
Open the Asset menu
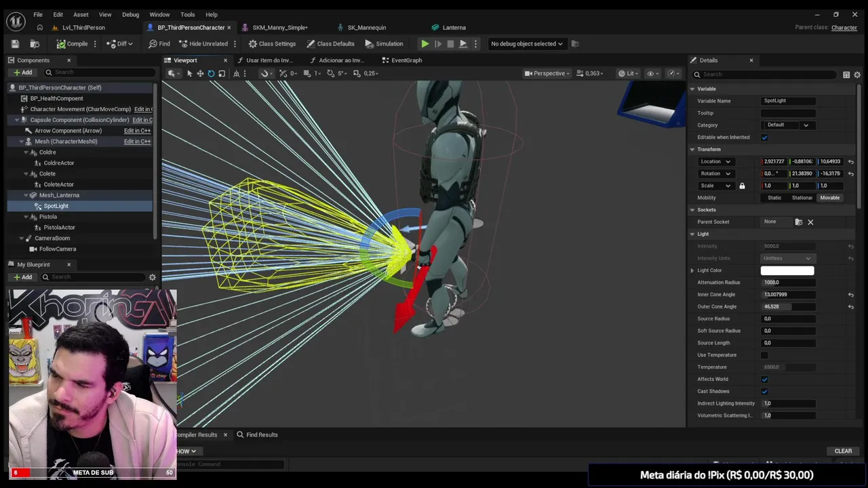pos(81,14)
